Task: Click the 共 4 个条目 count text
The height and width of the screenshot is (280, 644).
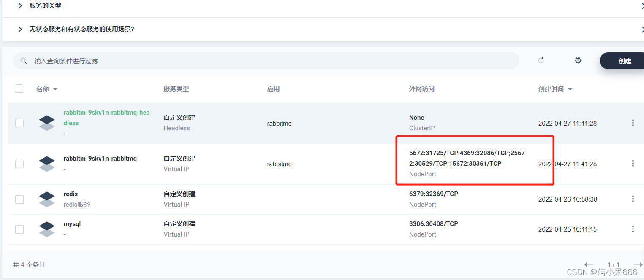Action: point(29,265)
